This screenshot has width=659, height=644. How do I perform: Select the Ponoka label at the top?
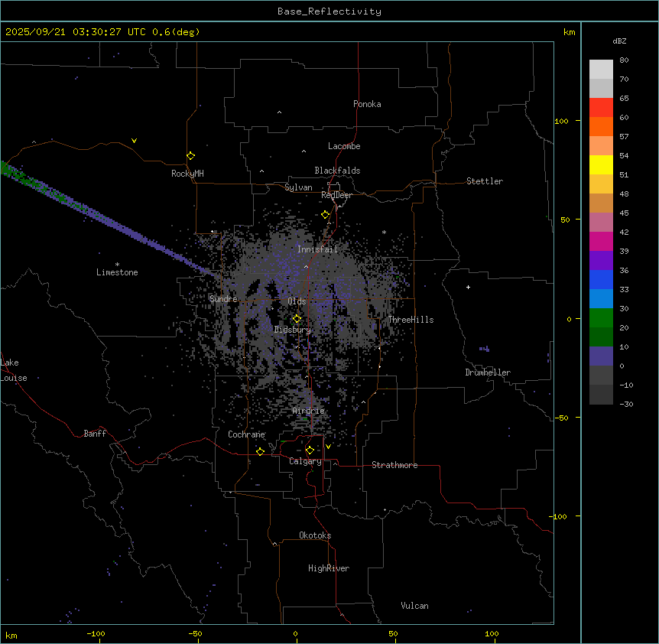(367, 104)
